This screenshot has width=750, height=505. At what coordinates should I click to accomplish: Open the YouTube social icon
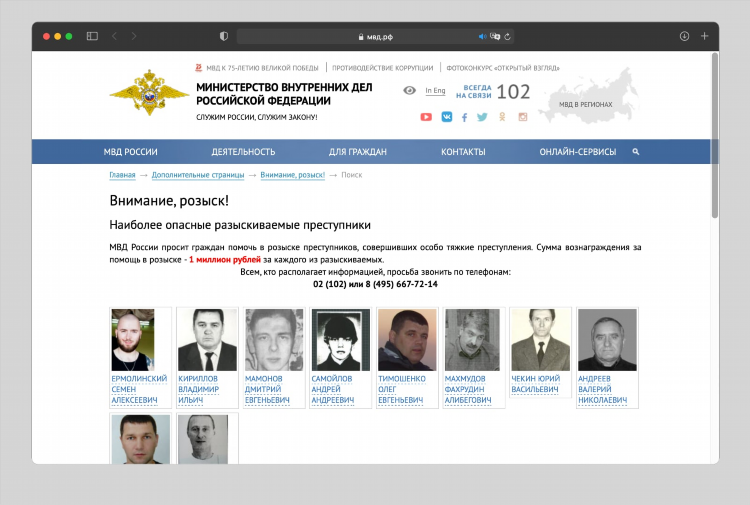click(426, 117)
